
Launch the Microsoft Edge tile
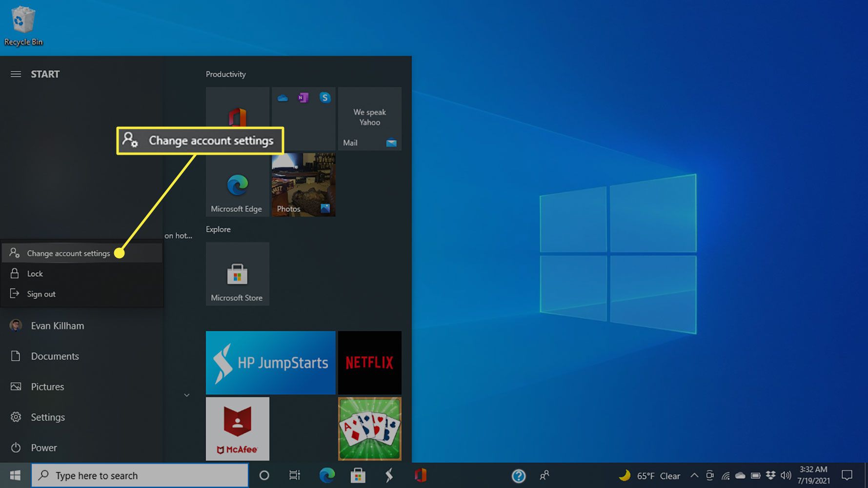[x=238, y=185]
